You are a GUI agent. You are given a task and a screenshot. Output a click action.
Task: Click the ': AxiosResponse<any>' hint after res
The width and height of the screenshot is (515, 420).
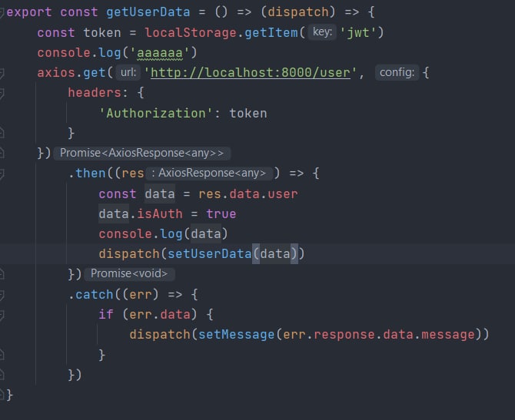[x=209, y=173]
